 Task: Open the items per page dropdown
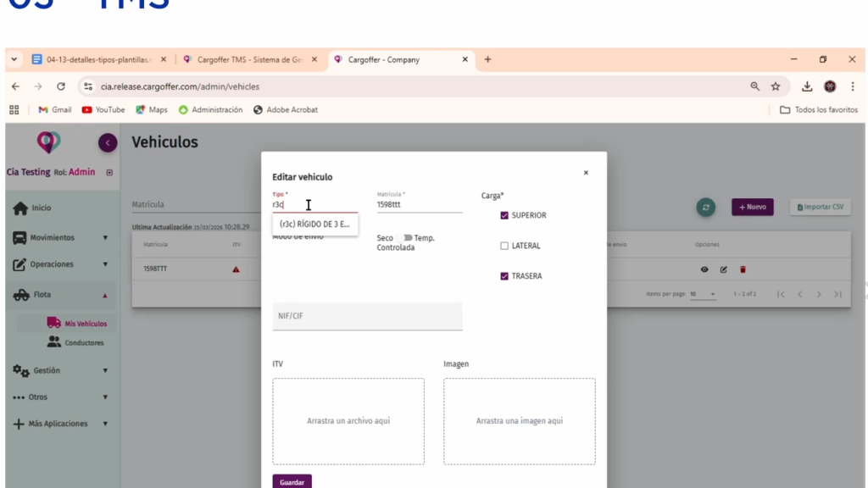pyautogui.click(x=703, y=294)
